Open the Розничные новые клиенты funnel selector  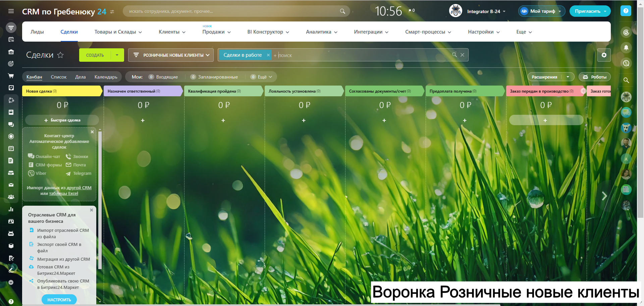pos(171,55)
